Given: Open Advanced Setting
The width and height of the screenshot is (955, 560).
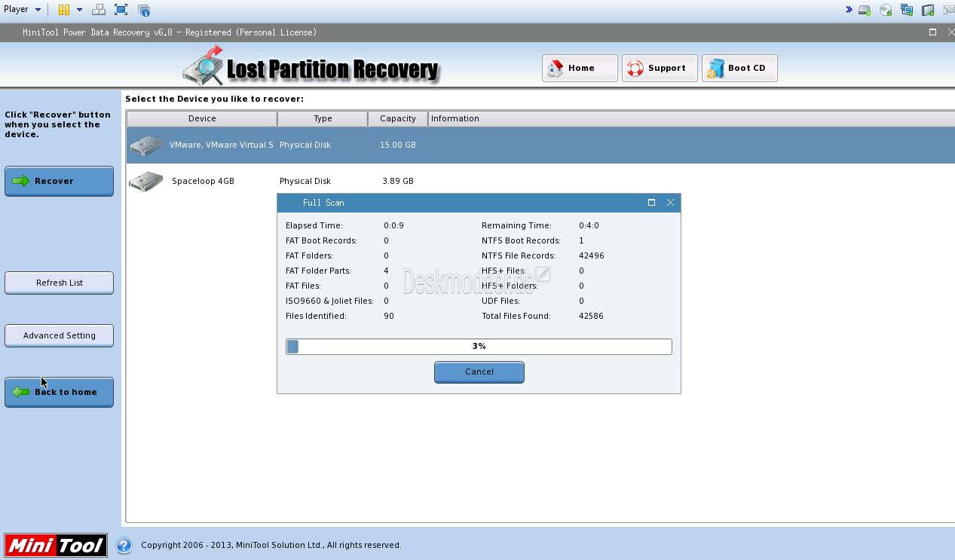Looking at the screenshot, I should [59, 335].
